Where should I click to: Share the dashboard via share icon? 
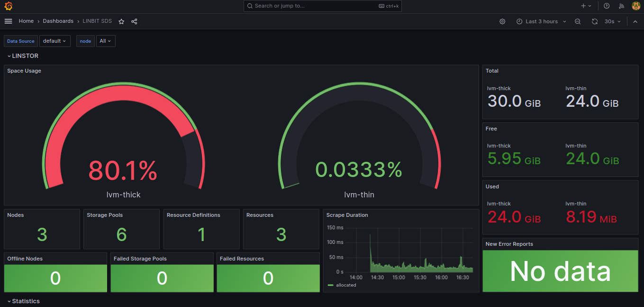coord(134,21)
